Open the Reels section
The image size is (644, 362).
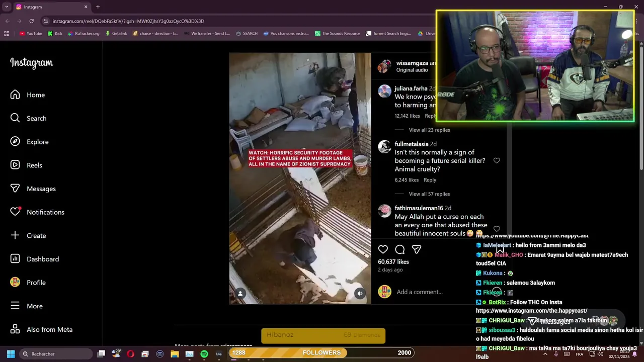click(x=26, y=165)
